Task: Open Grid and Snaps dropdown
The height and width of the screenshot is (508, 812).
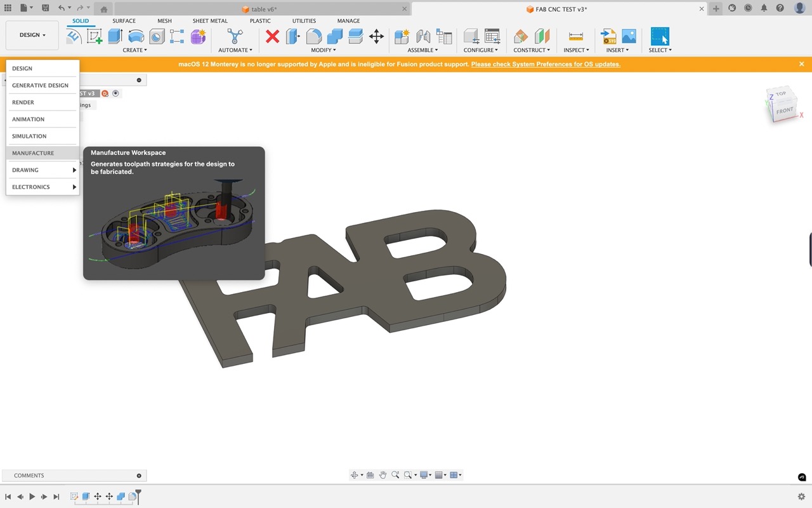Action: tap(441, 475)
